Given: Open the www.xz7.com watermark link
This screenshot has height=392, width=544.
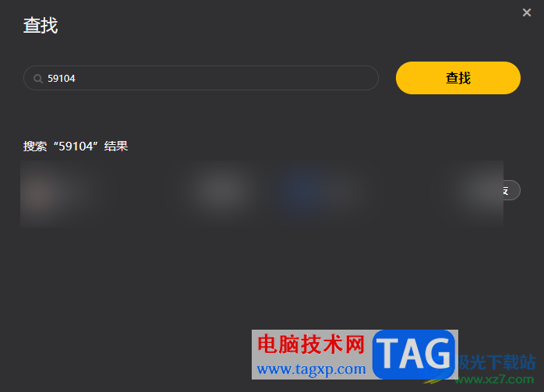Looking at the screenshot, I should pyautogui.click(x=494, y=380).
